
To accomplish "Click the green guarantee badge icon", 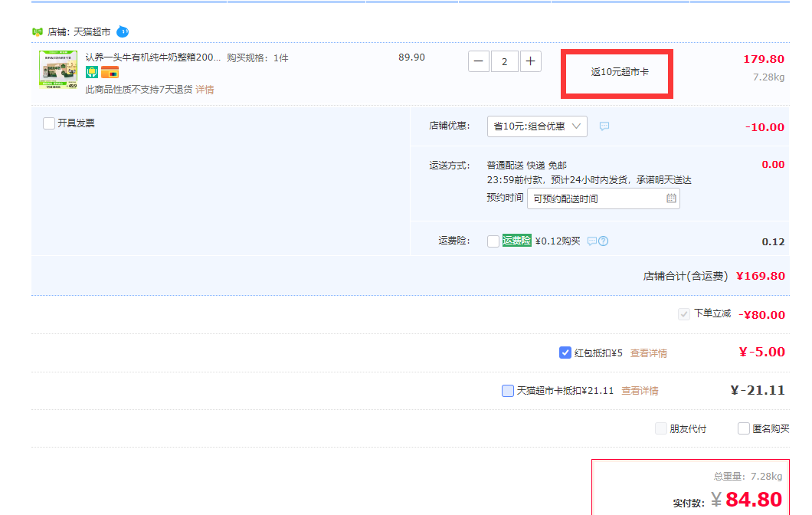I will tap(92, 73).
